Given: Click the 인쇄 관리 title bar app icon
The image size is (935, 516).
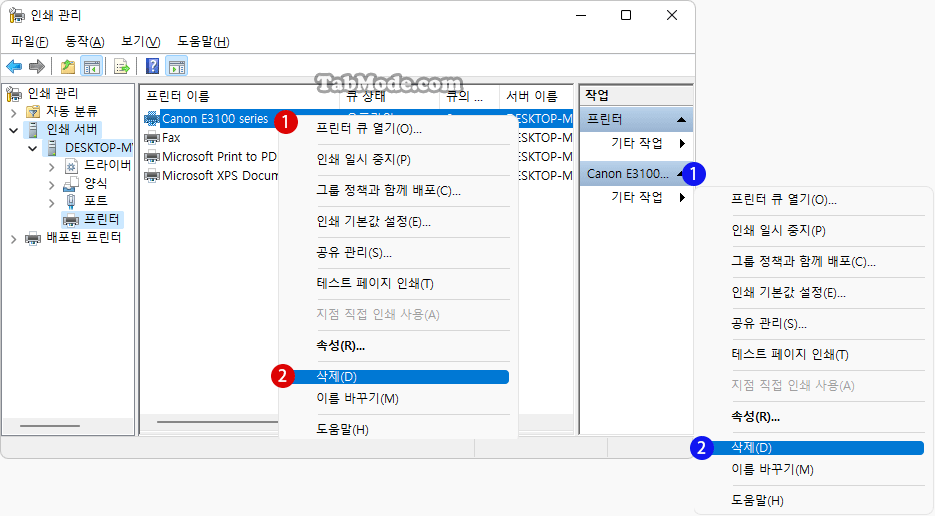Looking at the screenshot, I should coord(17,15).
